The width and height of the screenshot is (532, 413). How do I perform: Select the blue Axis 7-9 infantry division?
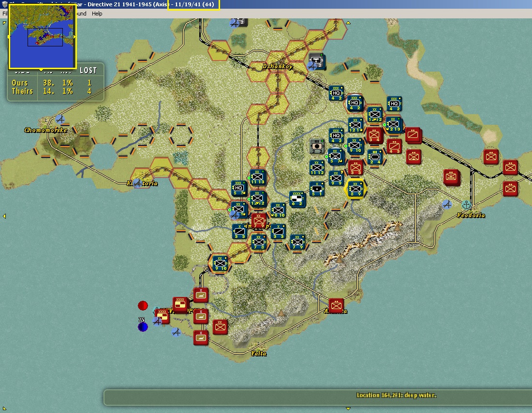tap(297, 242)
